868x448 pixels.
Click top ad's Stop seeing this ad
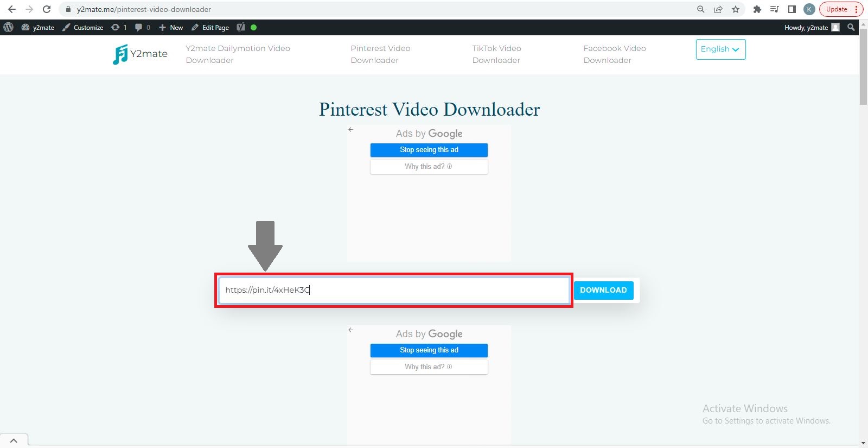429,150
